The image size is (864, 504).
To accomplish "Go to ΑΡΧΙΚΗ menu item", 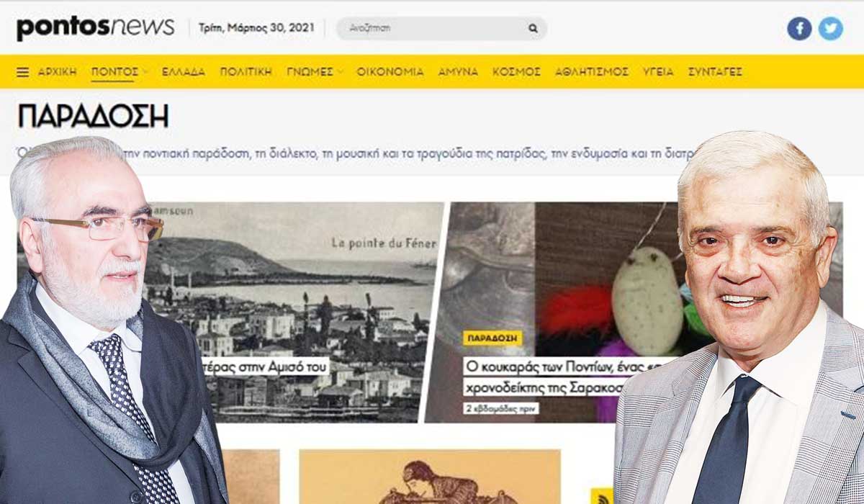I will (57, 72).
